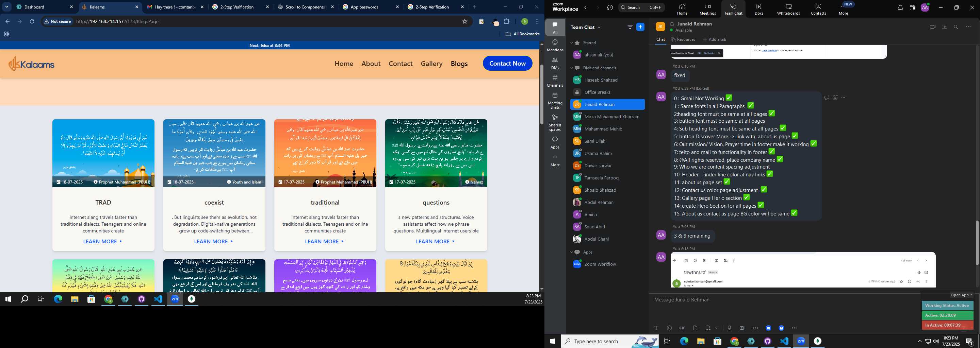The width and height of the screenshot is (980, 348).
Task: Collapse the Apps section in chat list
Action: click(x=571, y=252)
